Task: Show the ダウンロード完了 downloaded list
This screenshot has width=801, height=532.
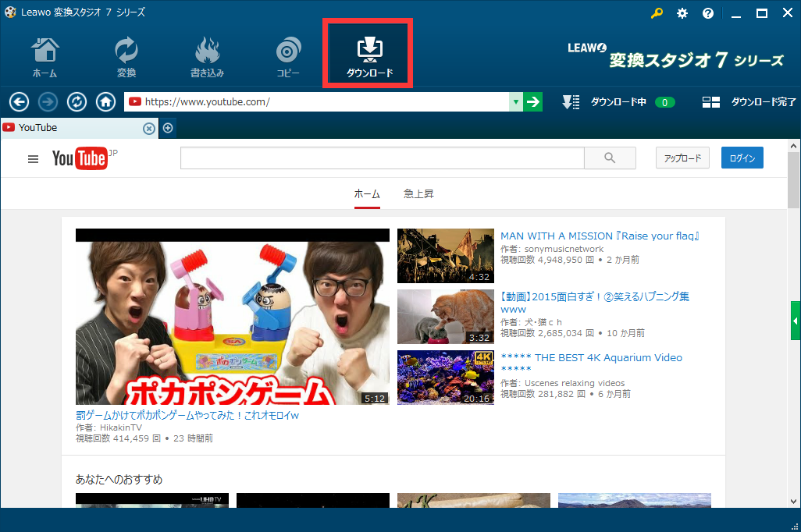Action: pos(749,102)
